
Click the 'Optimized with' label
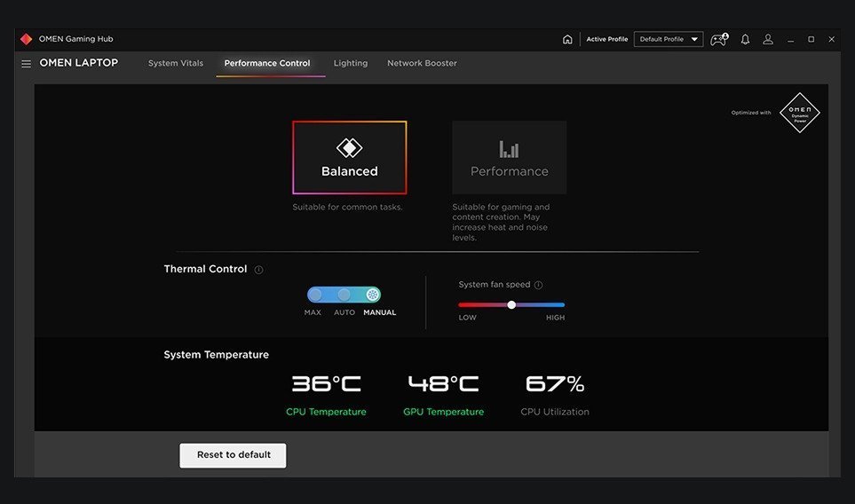tap(751, 113)
